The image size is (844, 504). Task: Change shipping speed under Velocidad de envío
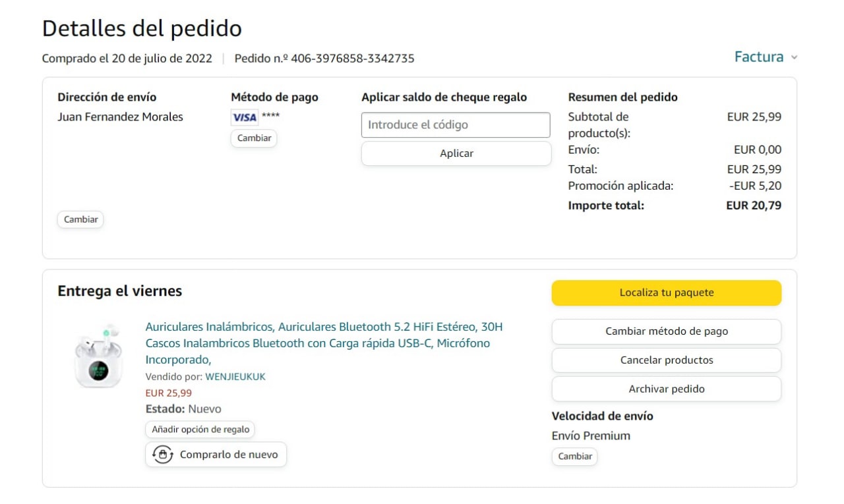pos(574,456)
